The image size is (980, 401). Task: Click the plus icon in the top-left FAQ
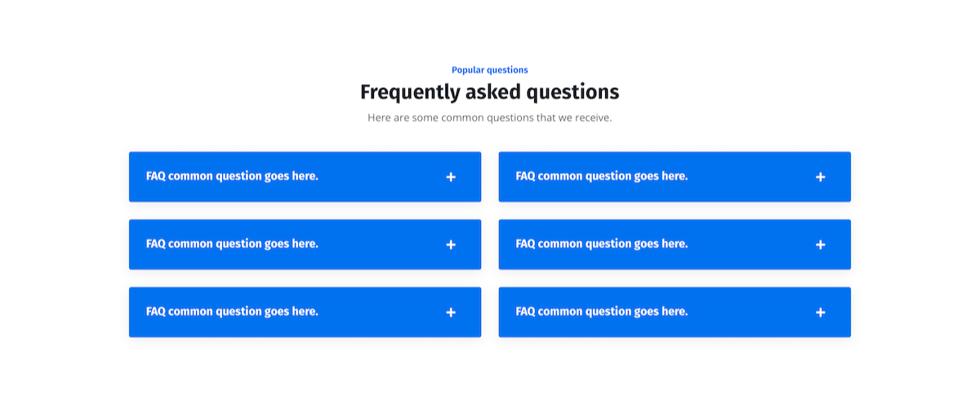tap(451, 177)
